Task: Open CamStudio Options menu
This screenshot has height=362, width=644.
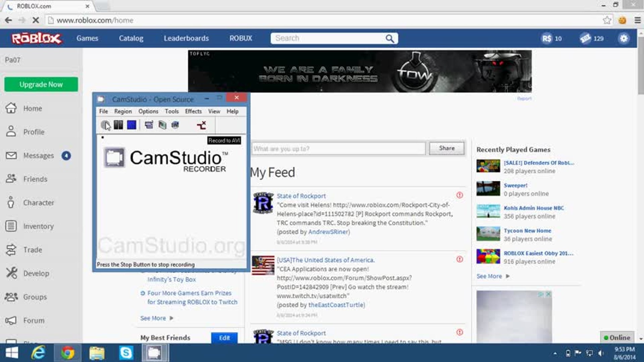Action: (x=148, y=111)
